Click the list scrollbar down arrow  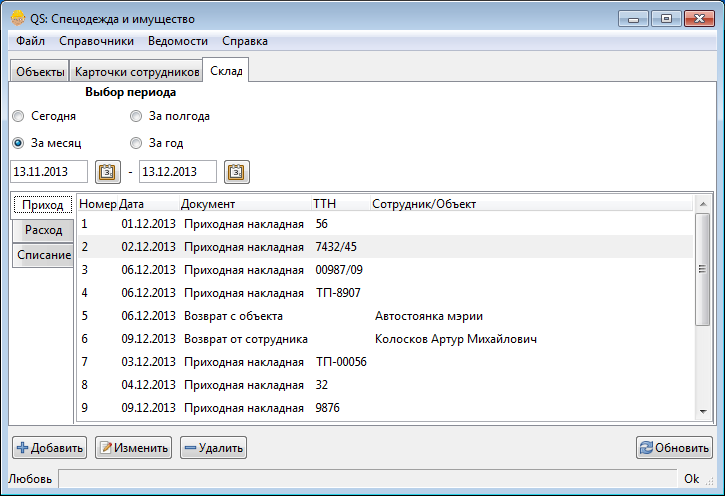point(703,411)
